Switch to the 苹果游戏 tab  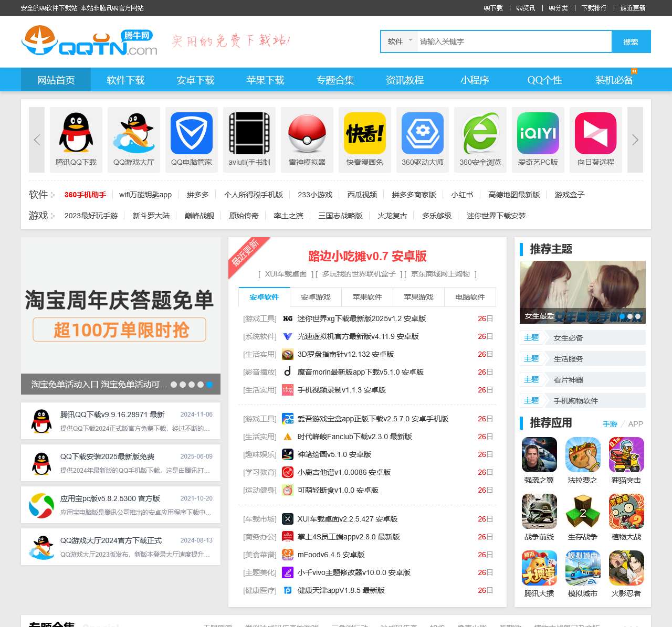click(418, 297)
